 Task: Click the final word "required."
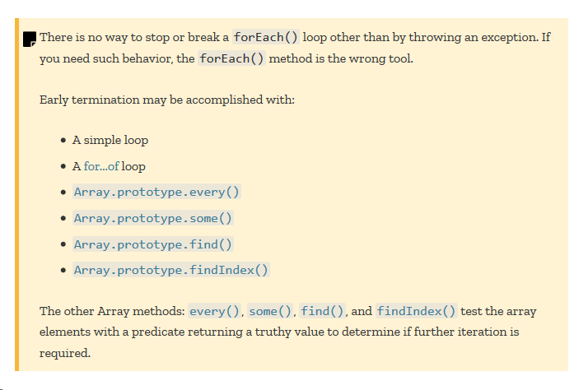coord(65,353)
